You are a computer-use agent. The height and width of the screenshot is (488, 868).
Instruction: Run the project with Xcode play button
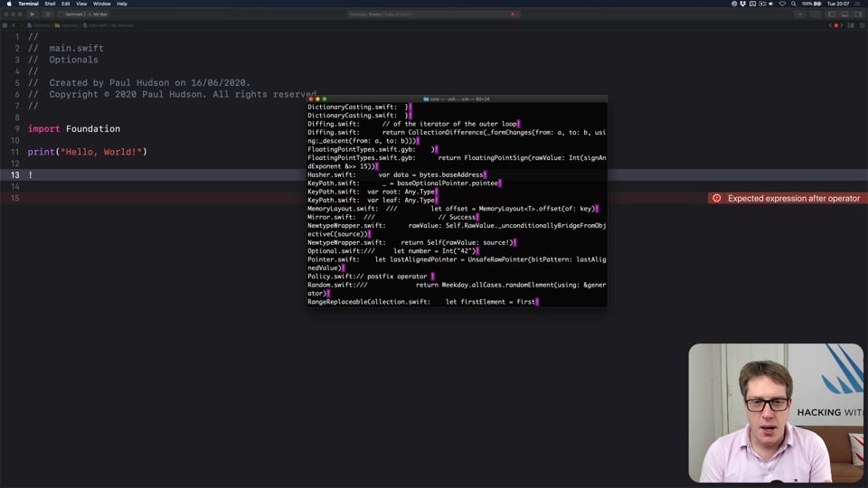pyautogui.click(x=33, y=14)
